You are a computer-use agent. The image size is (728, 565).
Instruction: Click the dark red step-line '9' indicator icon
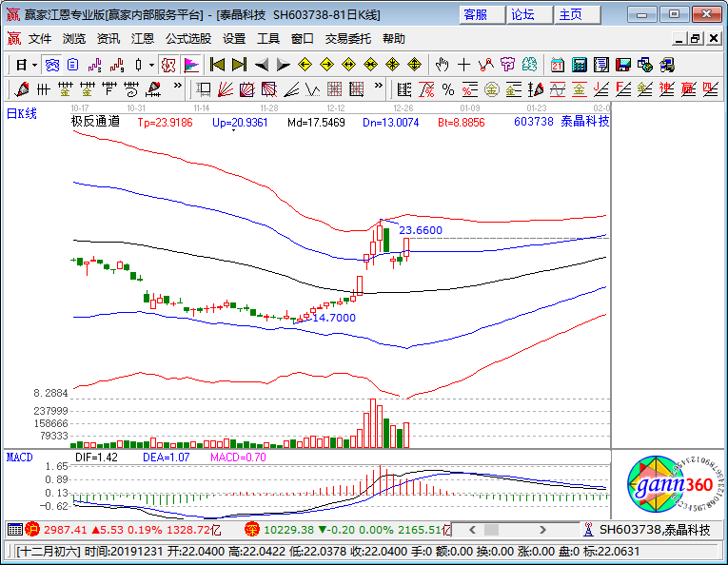tap(117, 65)
